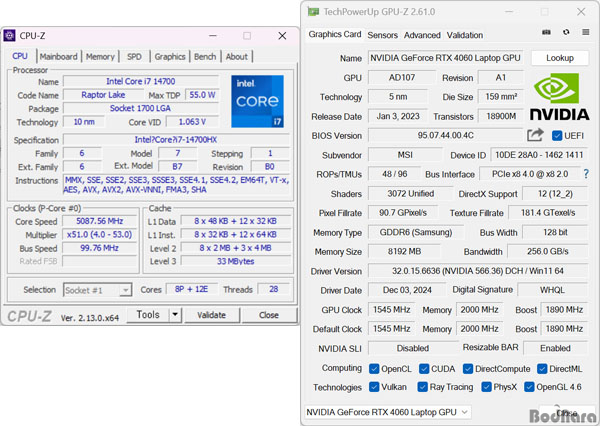600x426 pixels.
Task: Click the Tools button in CPU-Z
Action: 148,315
